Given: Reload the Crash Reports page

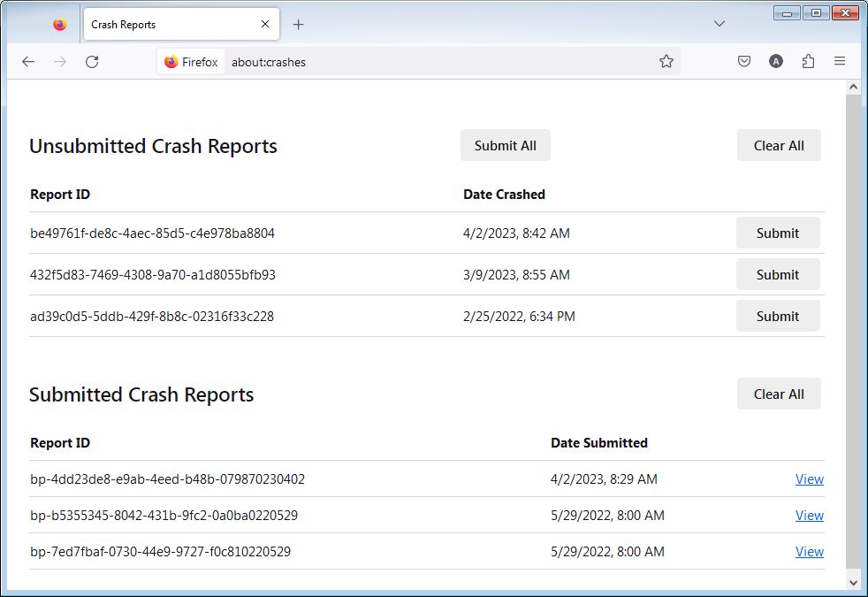Looking at the screenshot, I should coord(92,62).
